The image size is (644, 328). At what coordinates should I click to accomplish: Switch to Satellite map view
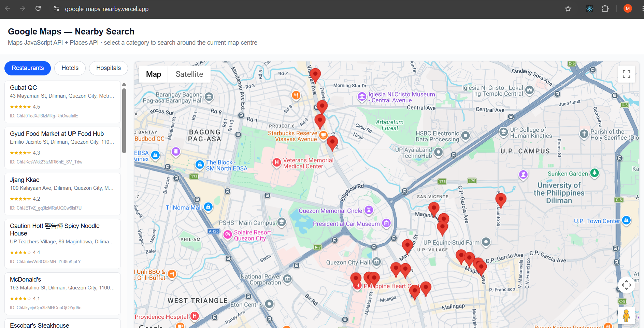[189, 74]
